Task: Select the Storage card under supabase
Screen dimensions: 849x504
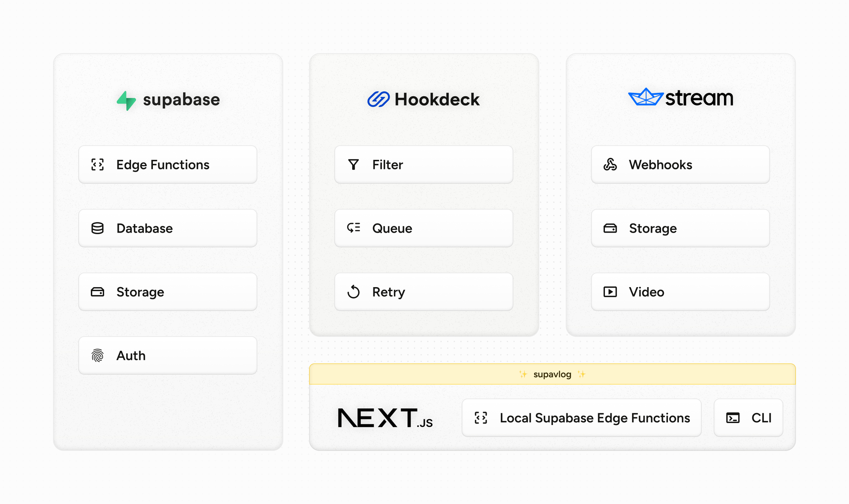Action: (168, 292)
